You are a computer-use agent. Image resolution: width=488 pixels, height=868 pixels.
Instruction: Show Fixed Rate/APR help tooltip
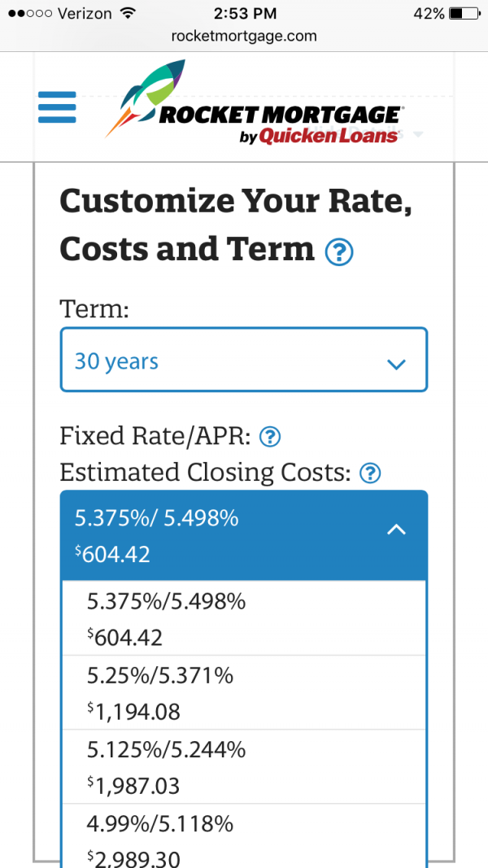[269, 437]
